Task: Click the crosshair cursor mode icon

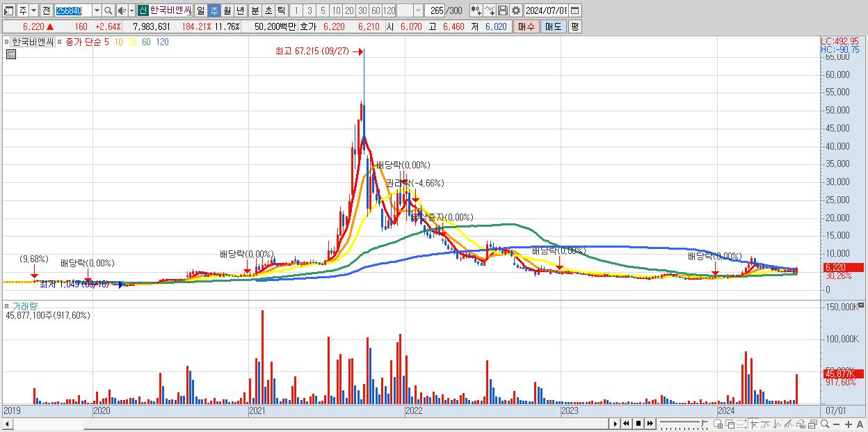Action: pos(754,424)
